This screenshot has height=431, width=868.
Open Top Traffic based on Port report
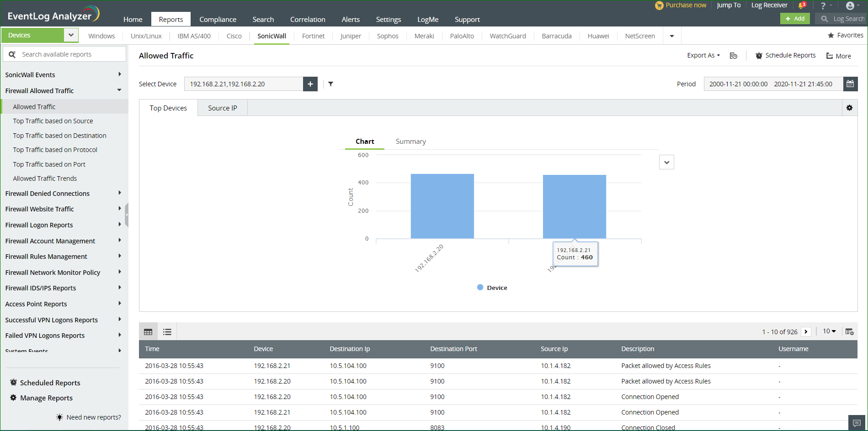click(x=49, y=164)
